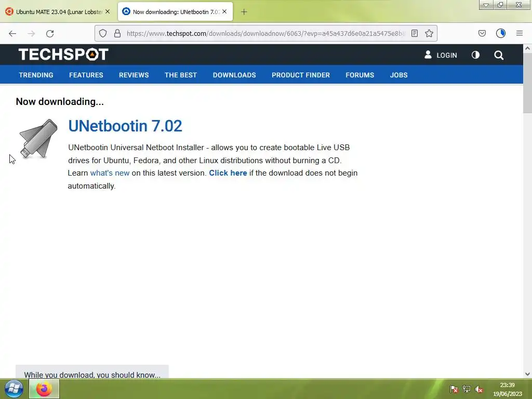Open the FEATURES menu item

tap(86, 75)
